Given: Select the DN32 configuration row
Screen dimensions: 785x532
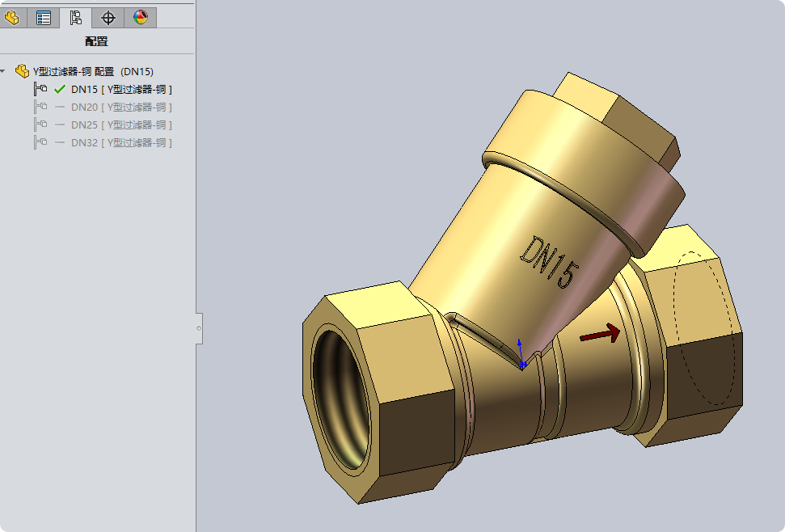Looking at the screenshot, I should tap(121, 142).
